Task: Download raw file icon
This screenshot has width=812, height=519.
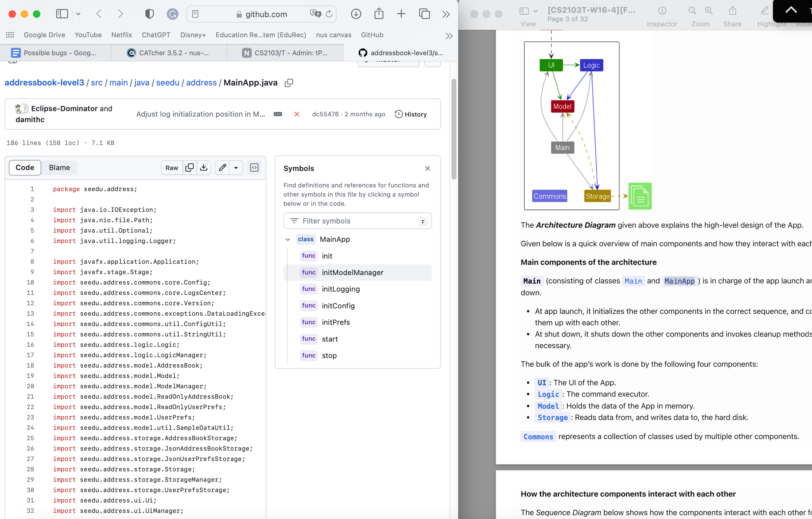Action: pyautogui.click(x=204, y=168)
